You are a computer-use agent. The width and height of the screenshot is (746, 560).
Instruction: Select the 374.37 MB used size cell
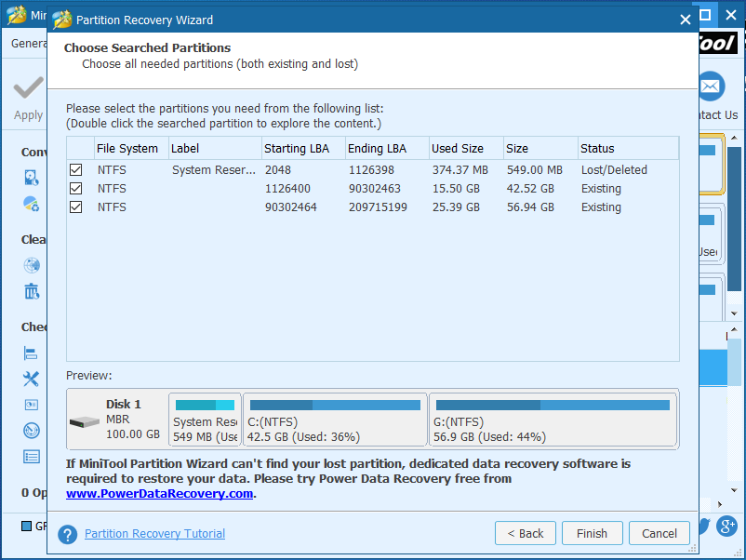[x=460, y=170]
